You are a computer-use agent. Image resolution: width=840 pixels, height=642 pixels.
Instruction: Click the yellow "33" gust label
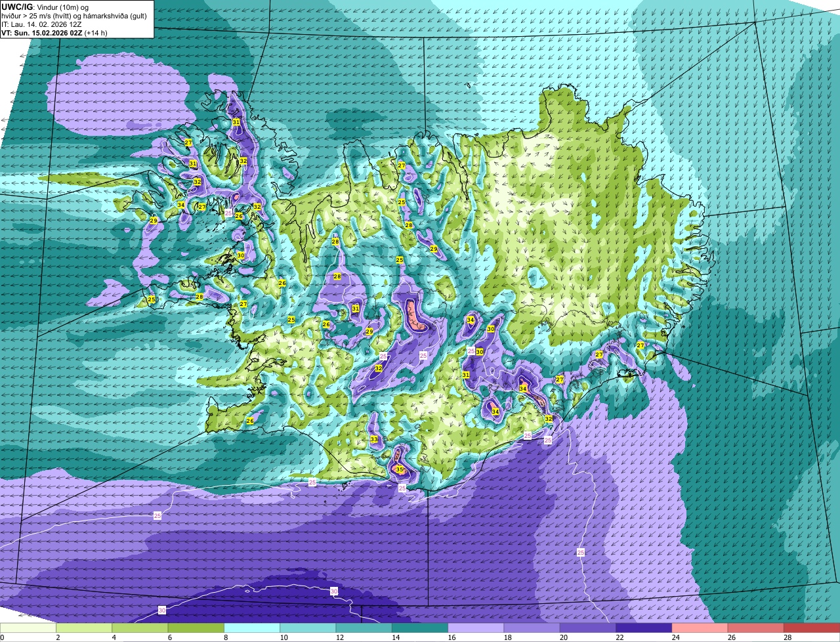click(x=373, y=439)
